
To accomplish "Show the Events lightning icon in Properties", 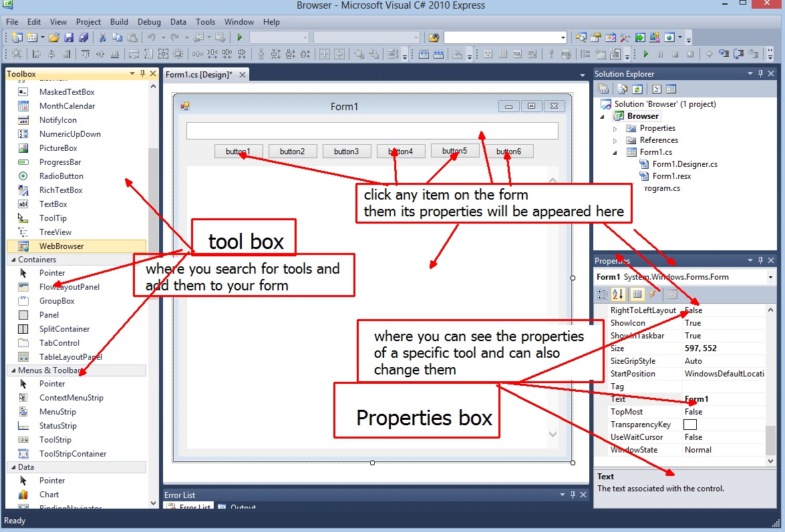I will click(652, 294).
